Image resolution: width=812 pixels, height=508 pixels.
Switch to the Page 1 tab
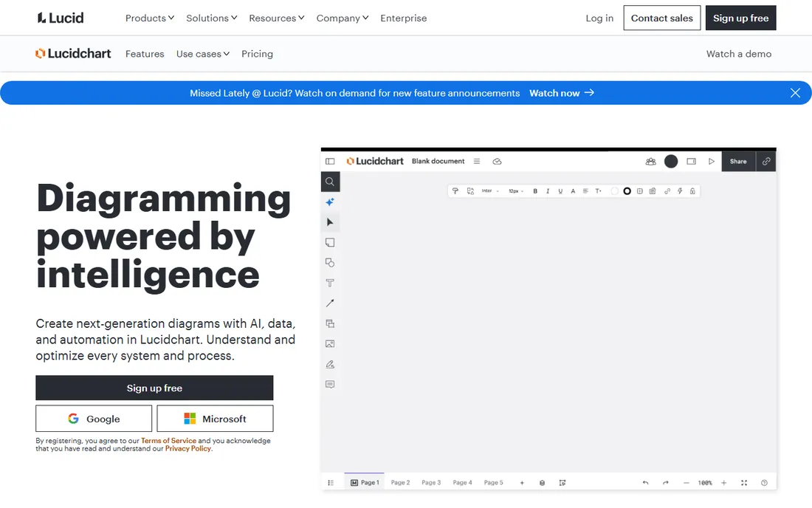point(365,483)
